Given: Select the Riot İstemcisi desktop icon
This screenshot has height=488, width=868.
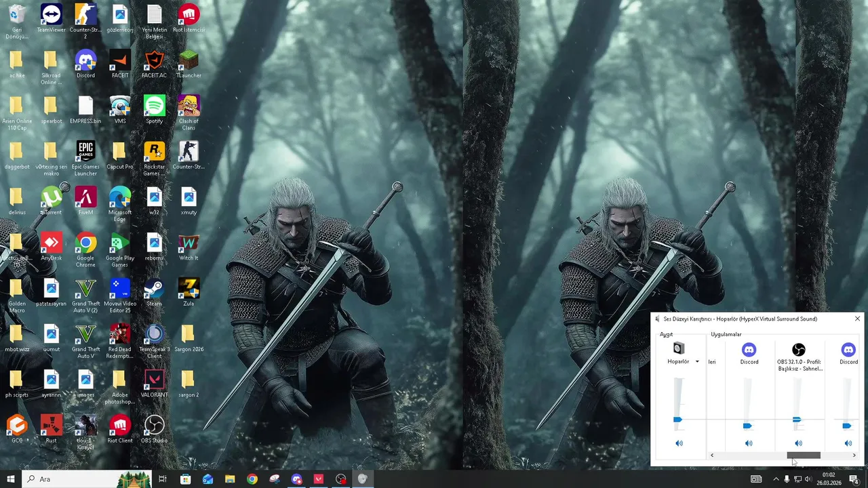Looking at the screenshot, I should [x=189, y=18].
